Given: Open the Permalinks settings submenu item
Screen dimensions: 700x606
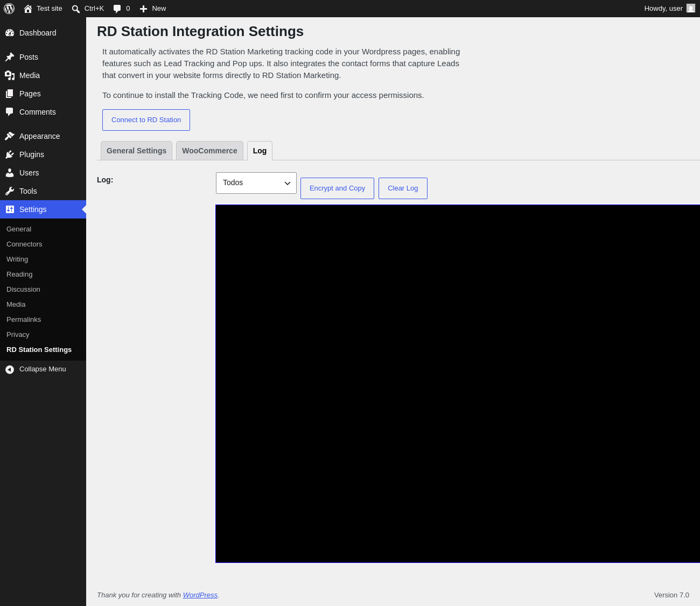Looking at the screenshot, I should click(24, 320).
